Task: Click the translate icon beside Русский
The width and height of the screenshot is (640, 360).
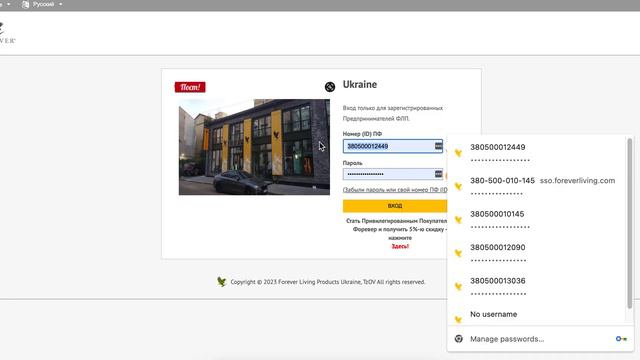Action: pyautogui.click(x=25, y=4)
